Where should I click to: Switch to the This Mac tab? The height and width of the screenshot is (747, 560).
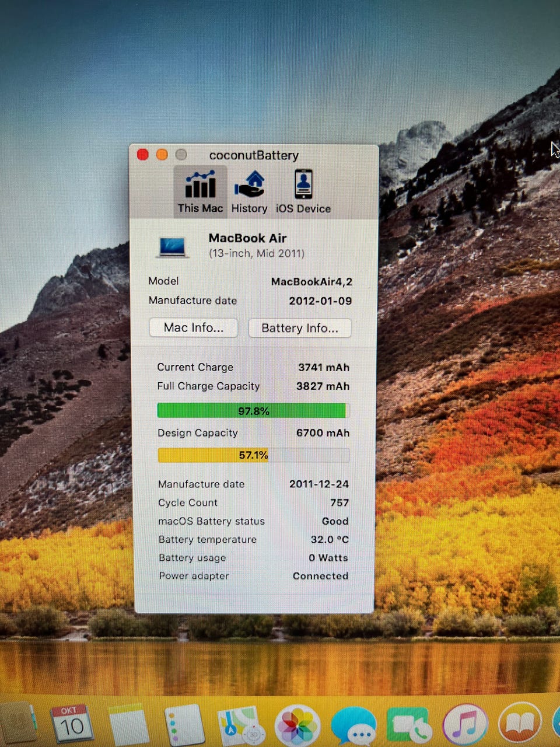coord(200,191)
